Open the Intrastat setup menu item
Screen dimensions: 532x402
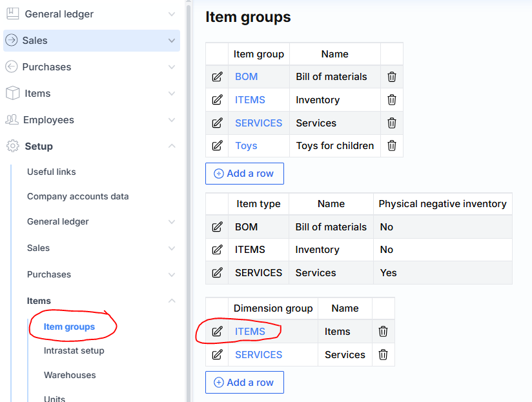(74, 351)
